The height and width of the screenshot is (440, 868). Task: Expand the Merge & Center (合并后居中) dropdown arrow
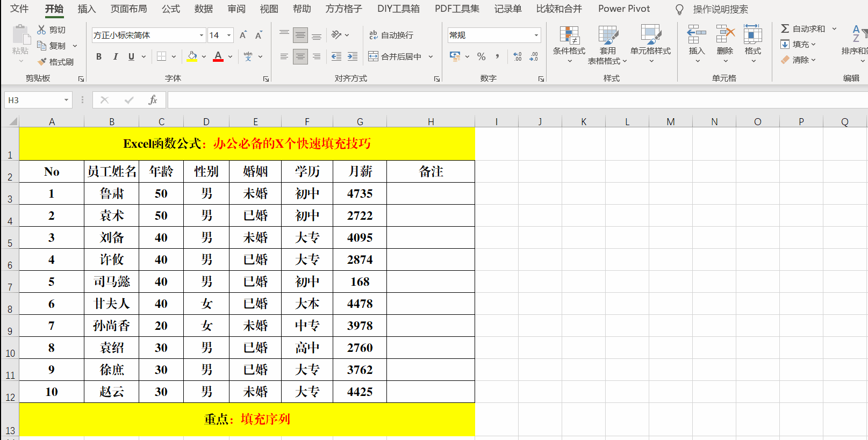431,56
